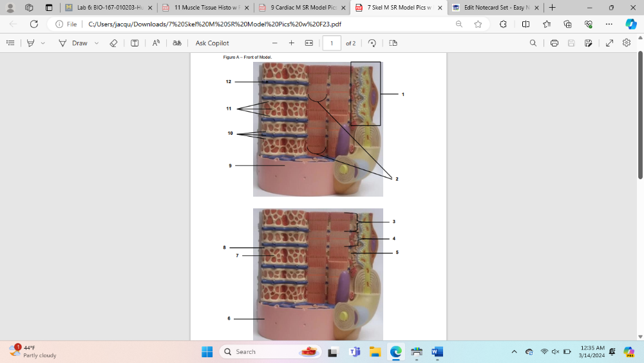Click the Read aloud icon
Image resolution: width=644 pixels, height=363 pixels.
156,43
